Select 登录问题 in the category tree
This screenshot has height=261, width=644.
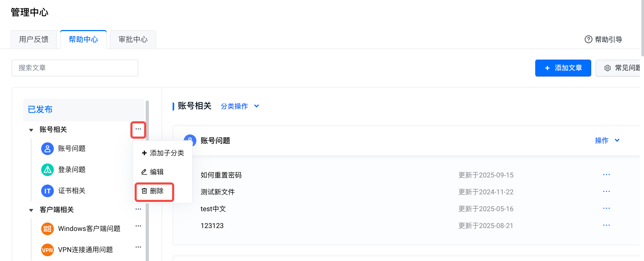tap(72, 170)
